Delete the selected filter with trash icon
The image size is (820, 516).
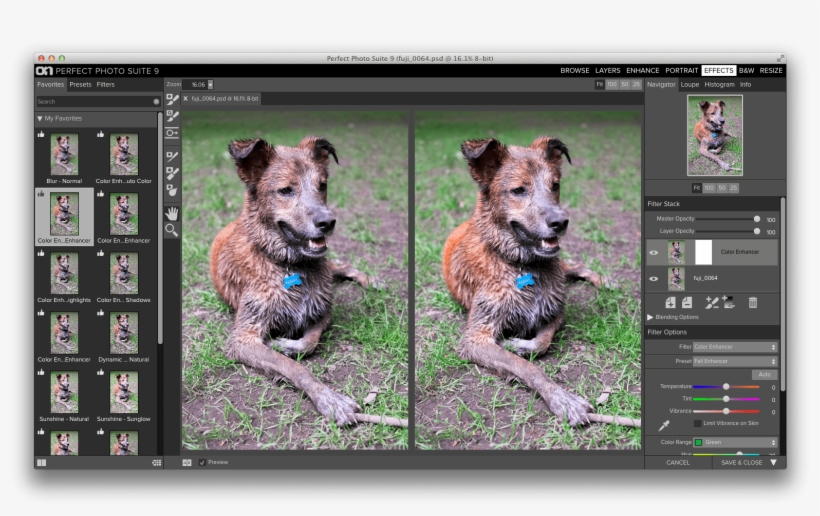[x=753, y=302]
